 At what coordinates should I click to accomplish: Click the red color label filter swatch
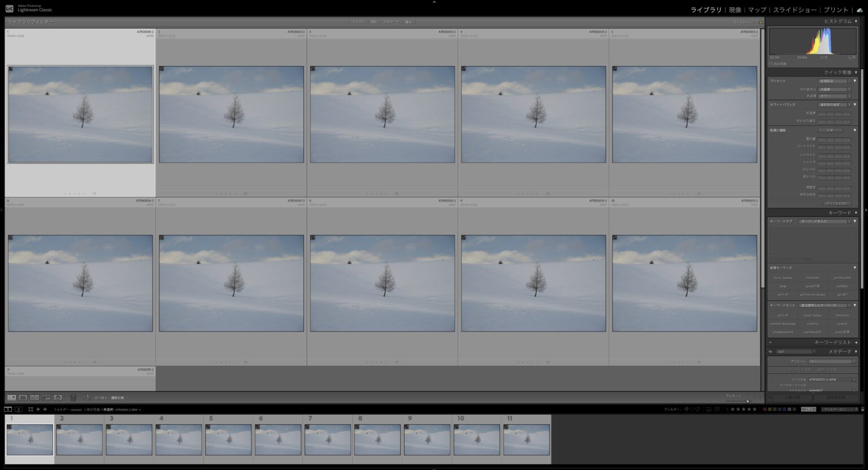(x=765, y=409)
